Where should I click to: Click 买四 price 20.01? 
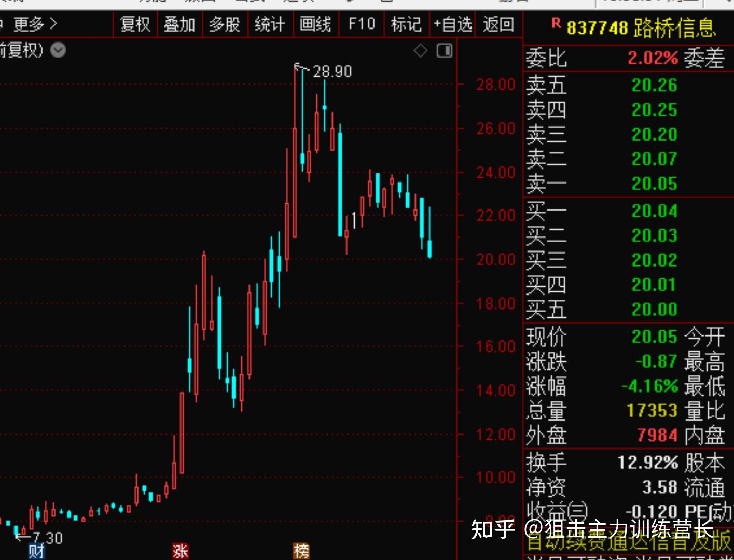click(654, 285)
